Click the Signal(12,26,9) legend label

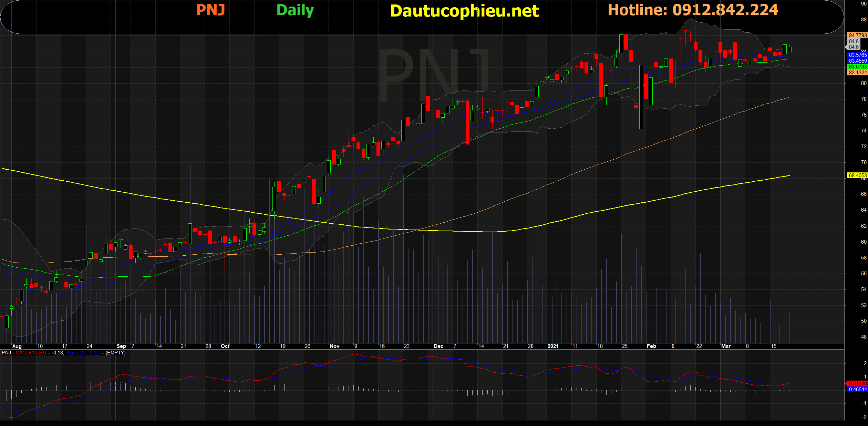82,353
